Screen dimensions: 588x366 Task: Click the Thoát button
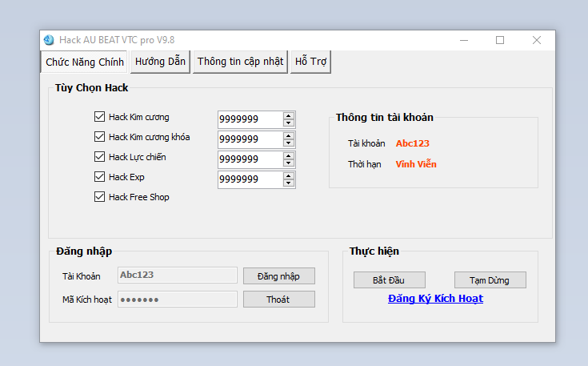(279, 300)
